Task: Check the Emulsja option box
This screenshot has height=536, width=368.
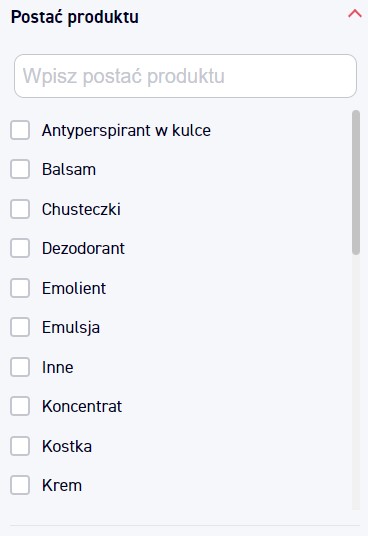Action: pyautogui.click(x=20, y=327)
